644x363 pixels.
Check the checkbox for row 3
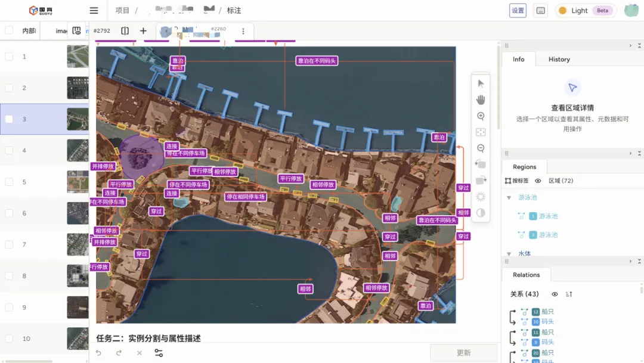(x=9, y=119)
